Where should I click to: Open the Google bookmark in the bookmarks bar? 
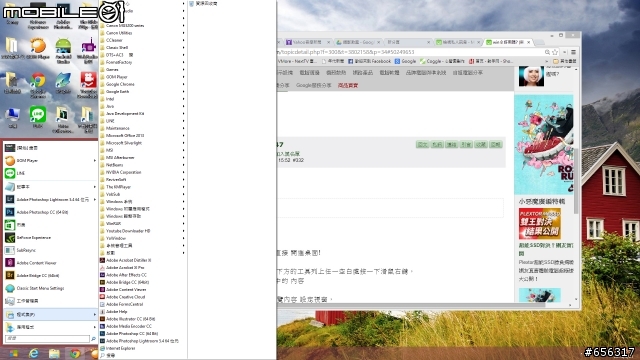405,61
